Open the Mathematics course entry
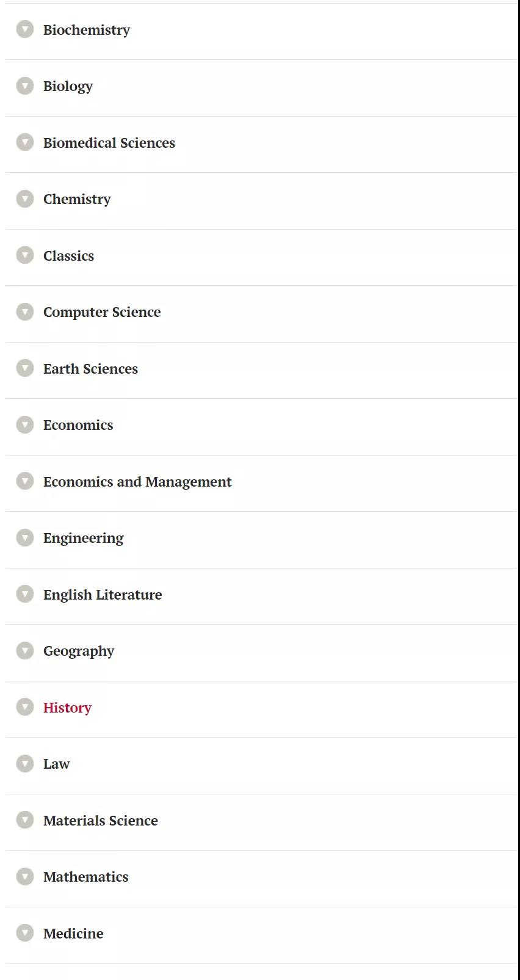This screenshot has width=520, height=980. click(86, 877)
